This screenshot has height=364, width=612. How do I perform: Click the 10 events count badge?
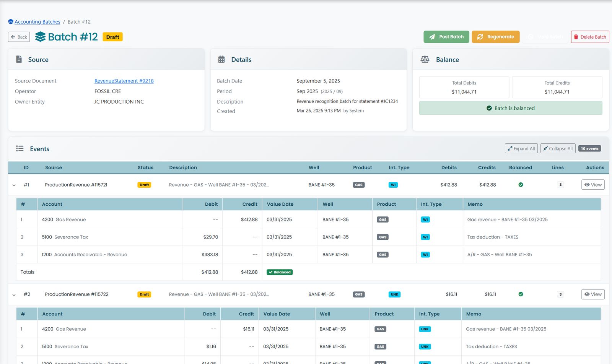589,148
